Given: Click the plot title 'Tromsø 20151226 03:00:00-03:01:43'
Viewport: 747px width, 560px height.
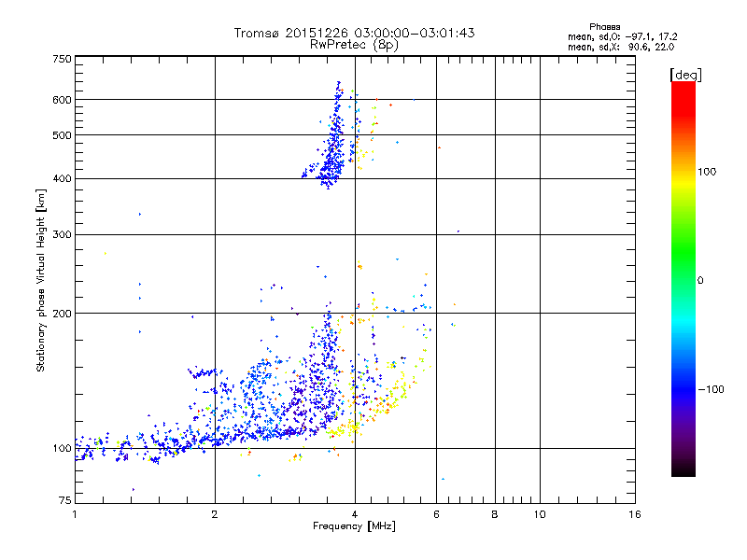Looking at the screenshot, I should [x=354, y=33].
